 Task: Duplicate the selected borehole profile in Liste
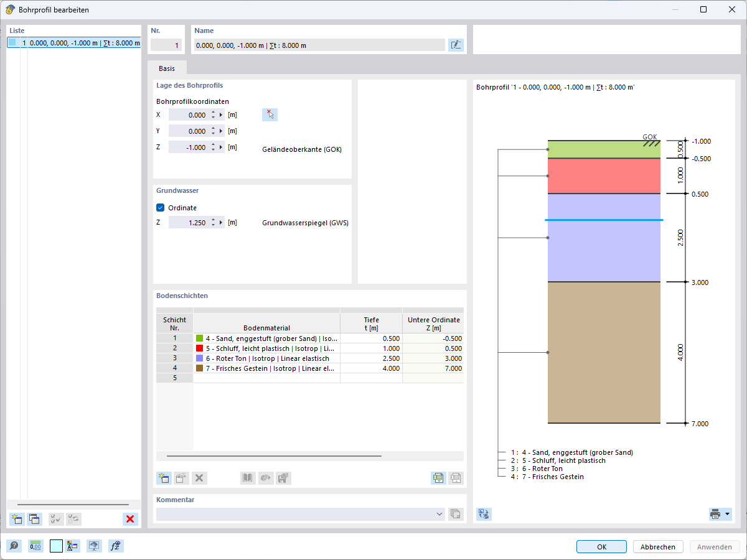[34, 519]
